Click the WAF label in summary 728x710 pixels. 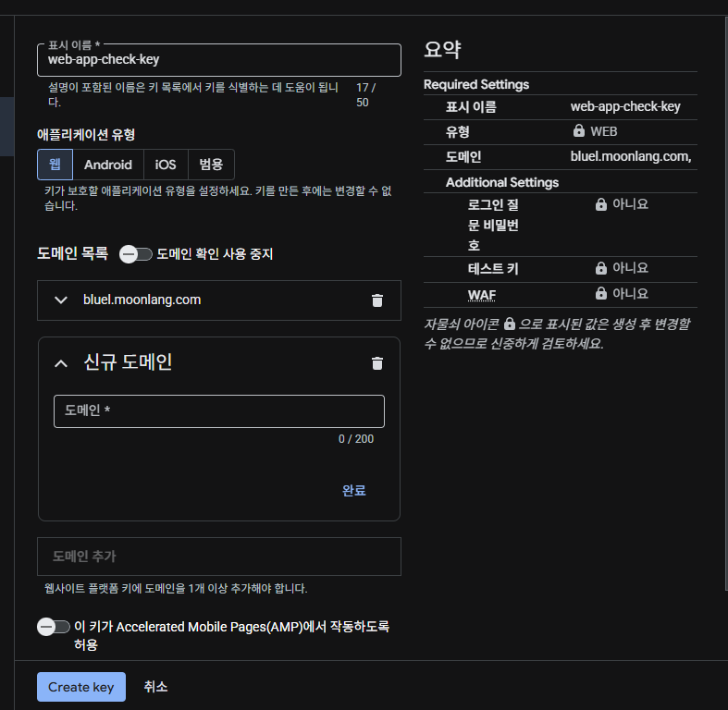481,295
